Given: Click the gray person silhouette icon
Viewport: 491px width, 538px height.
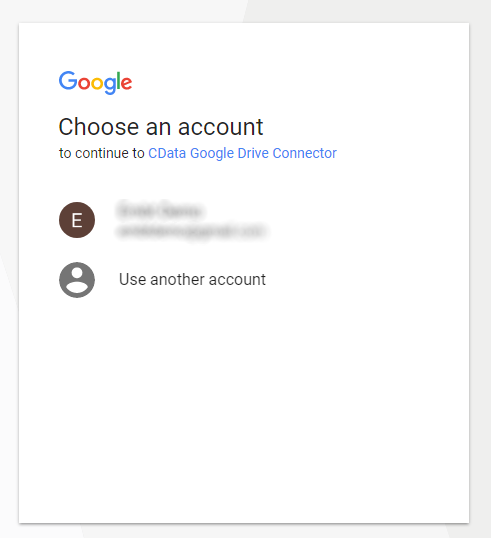Looking at the screenshot, I should (77, 280).
